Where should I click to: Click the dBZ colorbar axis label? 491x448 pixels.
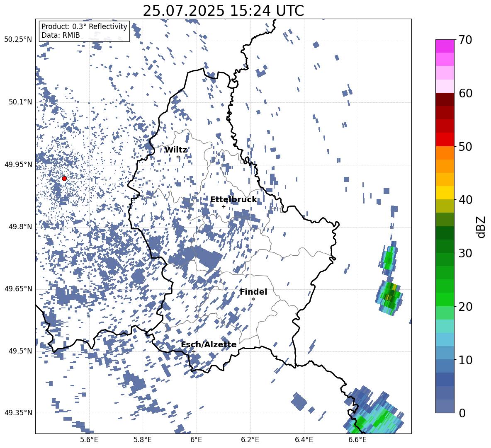[x=481, y=227]
